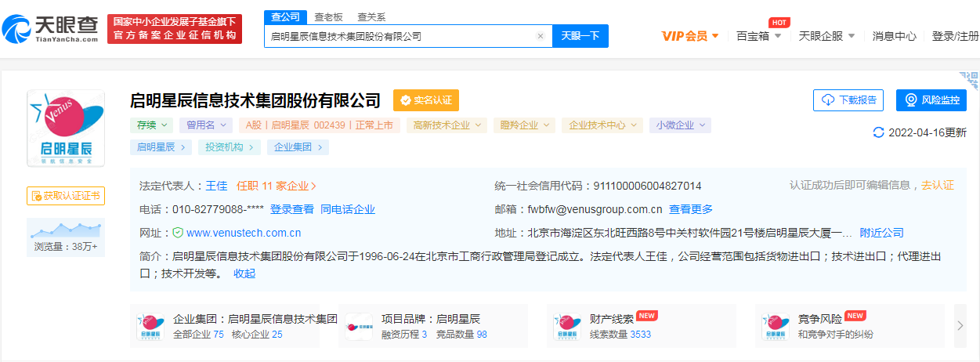The image size is (980, 362).
Task: Switch to the 查关系 tab
Action: pos(371,16)
